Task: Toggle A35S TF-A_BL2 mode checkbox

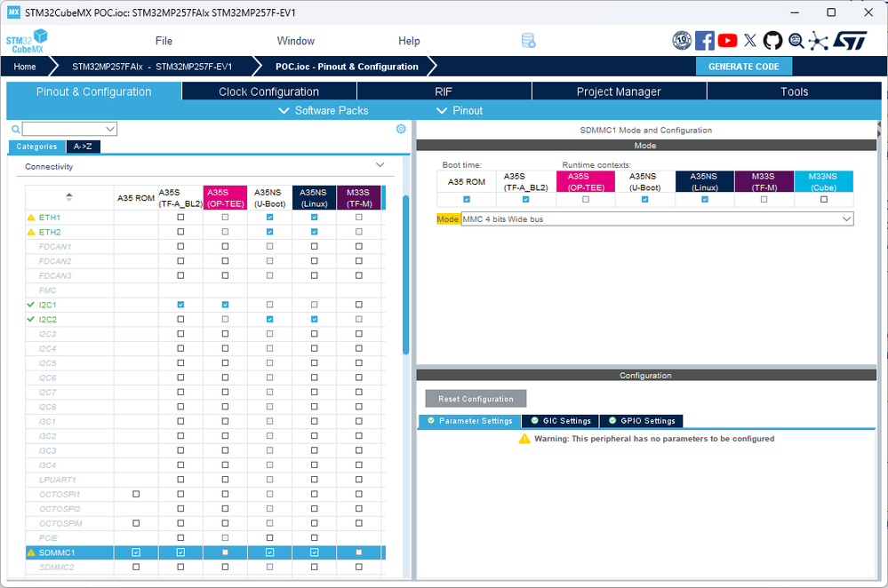Action: 525,199
